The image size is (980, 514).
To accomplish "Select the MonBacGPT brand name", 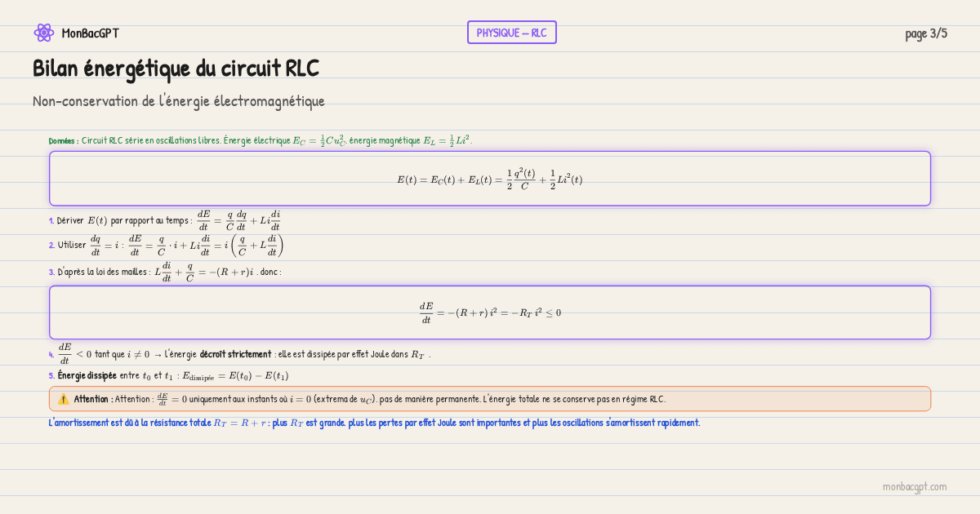I will 90,33.
